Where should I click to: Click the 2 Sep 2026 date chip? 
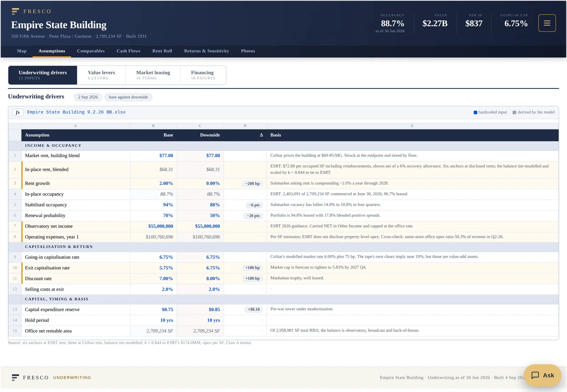(x=88, y=97)
